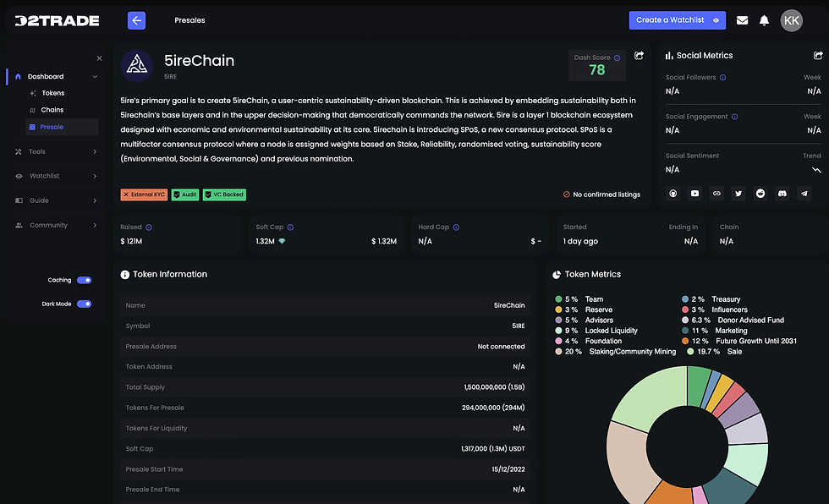This screenshot has height=504, width=829.
Task: Click the Started '1 day ago' value
Action: (580, 241)
